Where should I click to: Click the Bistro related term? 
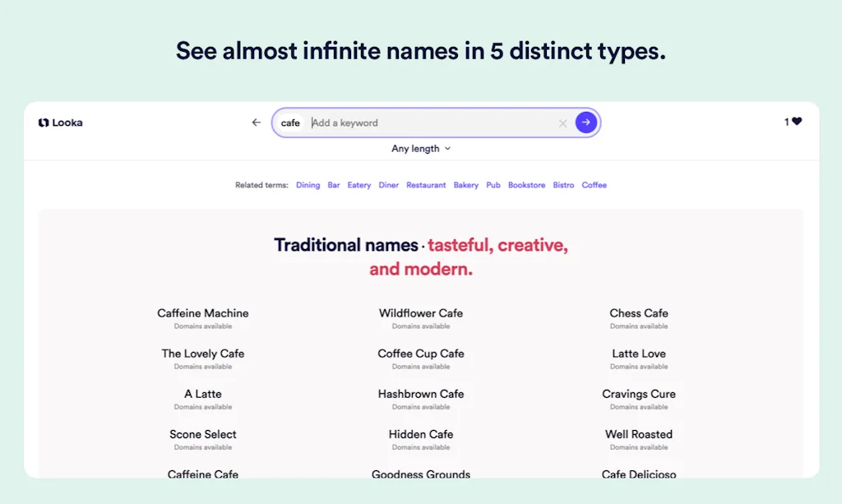pos(563,185)
